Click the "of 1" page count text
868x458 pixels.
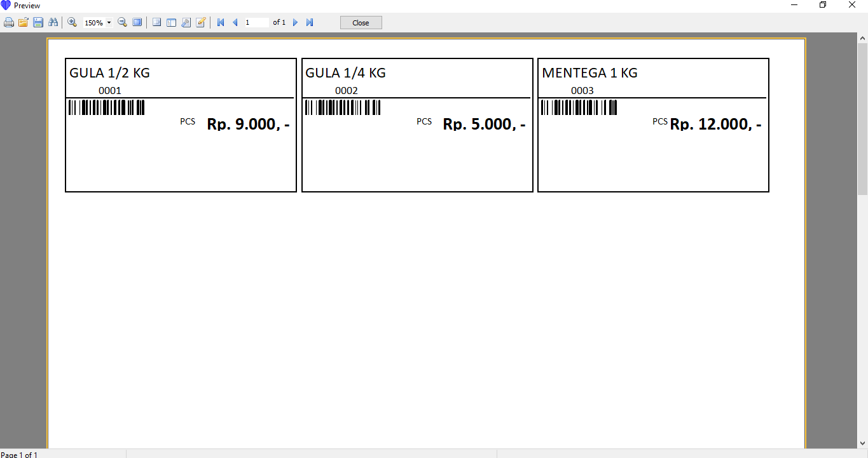[279, 22]
